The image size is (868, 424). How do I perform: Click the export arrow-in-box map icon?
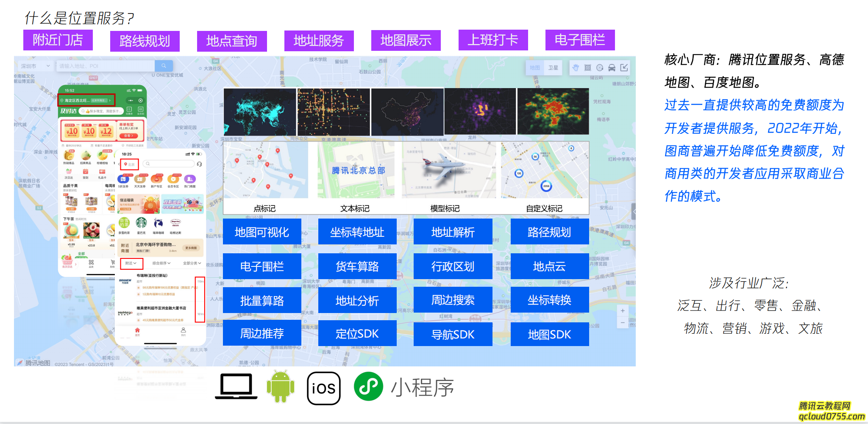[x=624, y=68]
